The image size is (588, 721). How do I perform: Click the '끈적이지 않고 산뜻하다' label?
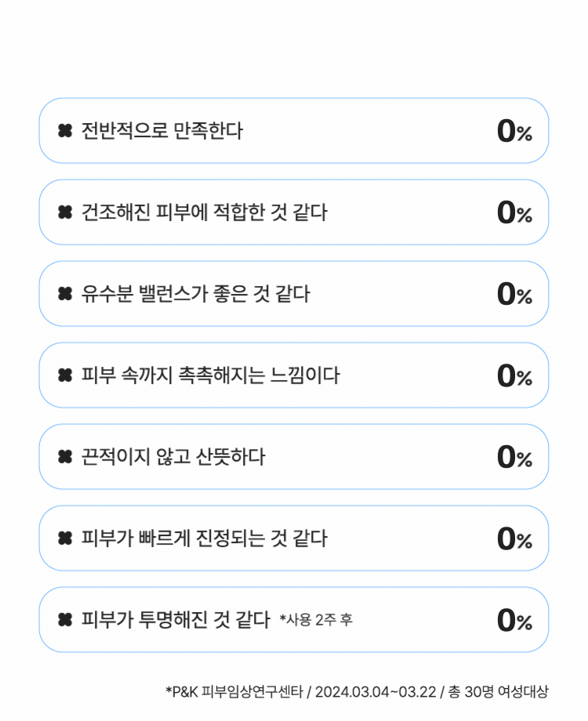(x=173, y=457)
